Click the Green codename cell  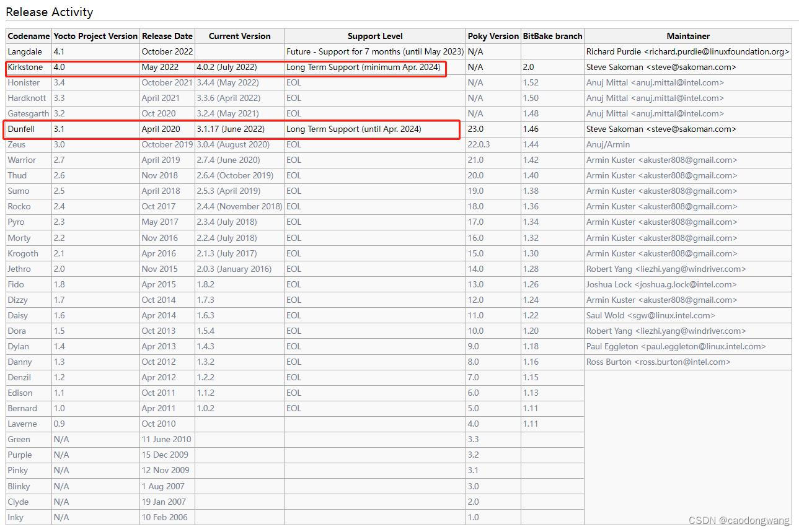[29, 439]
